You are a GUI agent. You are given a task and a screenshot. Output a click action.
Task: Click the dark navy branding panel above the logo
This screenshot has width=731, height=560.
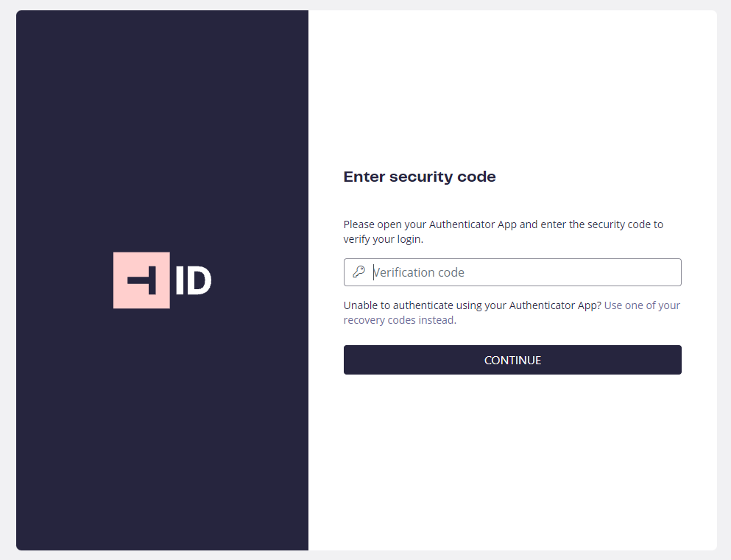(162, 130)
